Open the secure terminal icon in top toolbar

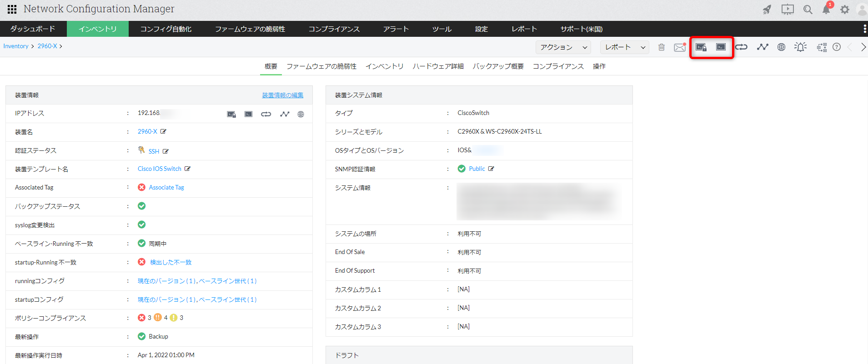(701, 47)
